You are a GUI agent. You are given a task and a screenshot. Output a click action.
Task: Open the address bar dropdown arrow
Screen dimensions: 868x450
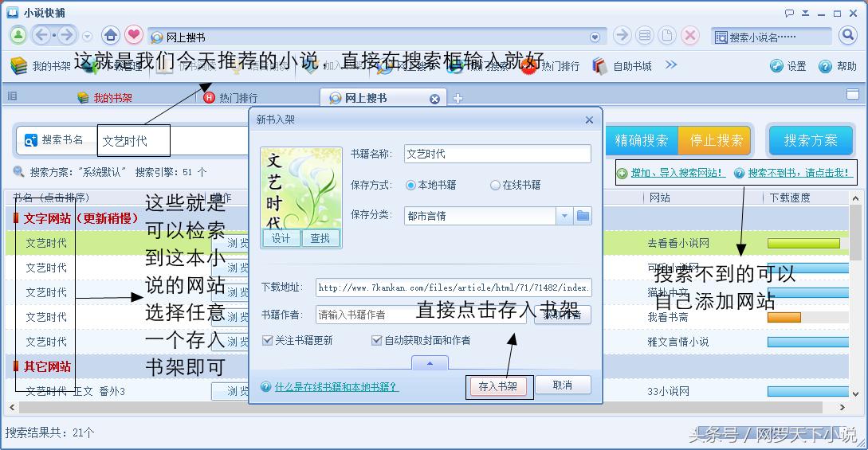595,37
